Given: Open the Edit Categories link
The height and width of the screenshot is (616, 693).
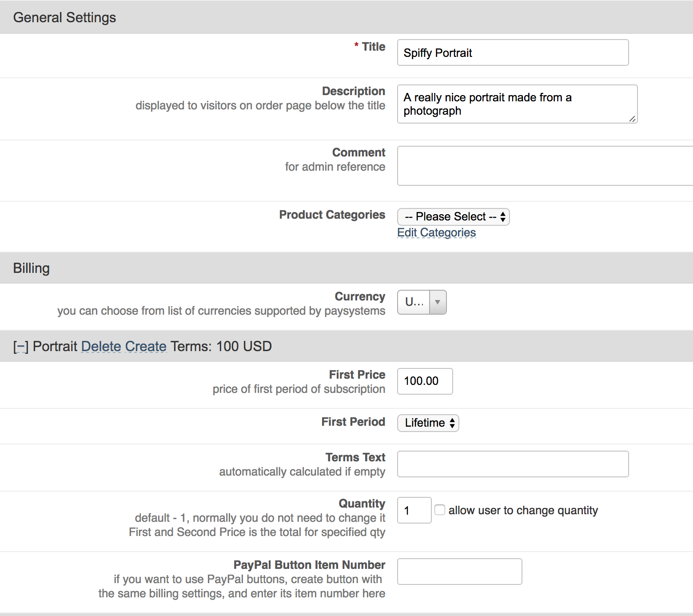Looking at the screenshot, I should (436, 233).
